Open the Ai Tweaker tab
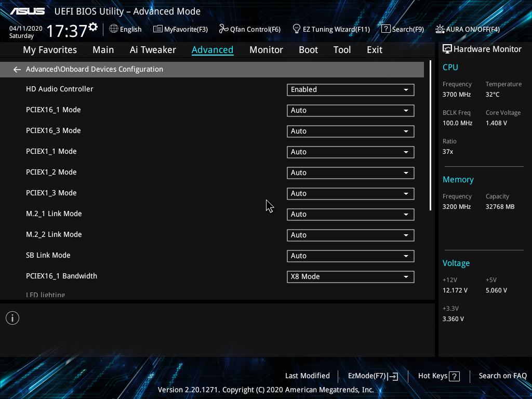Image resolution: width=532 pixels, height=399 pixels. tap(153, 50)
